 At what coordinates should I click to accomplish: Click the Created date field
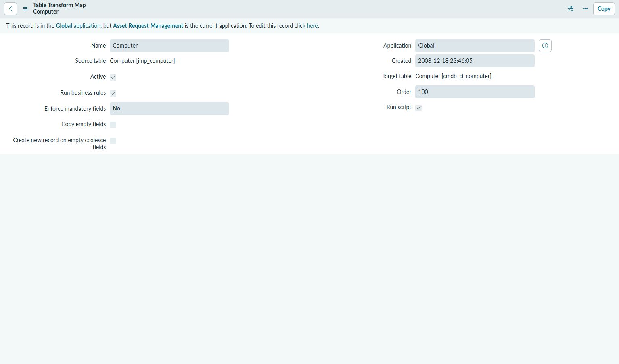[475, 61]
